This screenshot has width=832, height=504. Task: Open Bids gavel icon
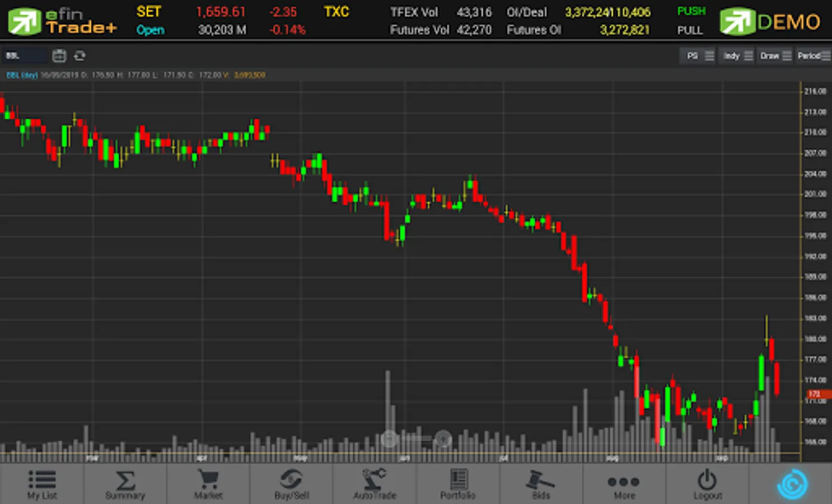pyautogui.click(x=541, y=483)
